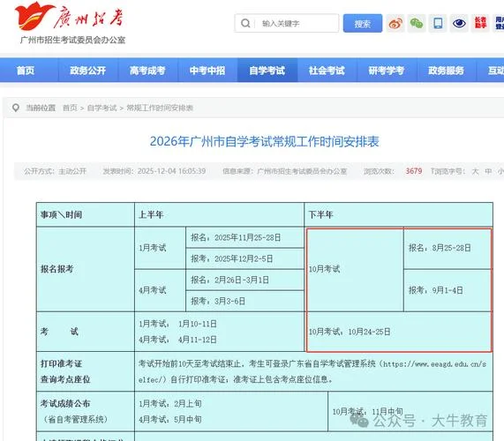Screen dimensions: 504x441
Task: Open 中考中招 navigation item
Action: [x=207, y=71]
